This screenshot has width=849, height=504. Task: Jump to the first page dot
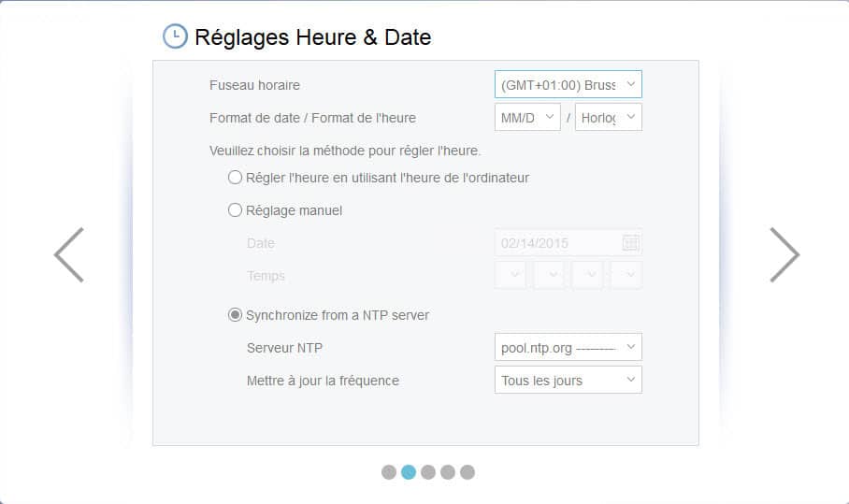pos(389,472)
